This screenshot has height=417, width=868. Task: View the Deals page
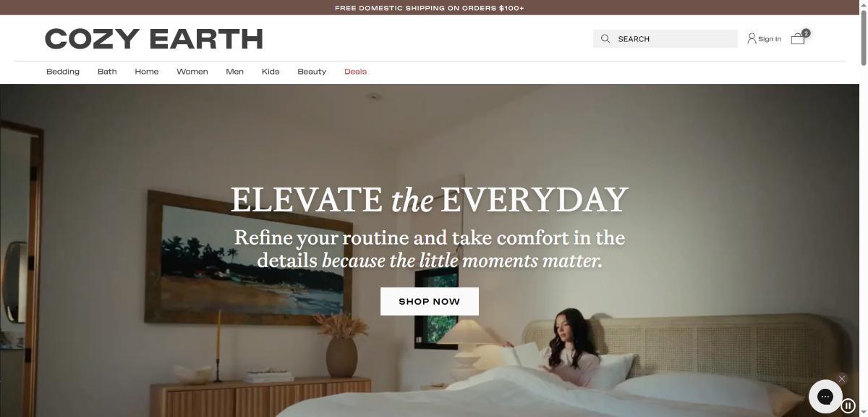[355, 72]
